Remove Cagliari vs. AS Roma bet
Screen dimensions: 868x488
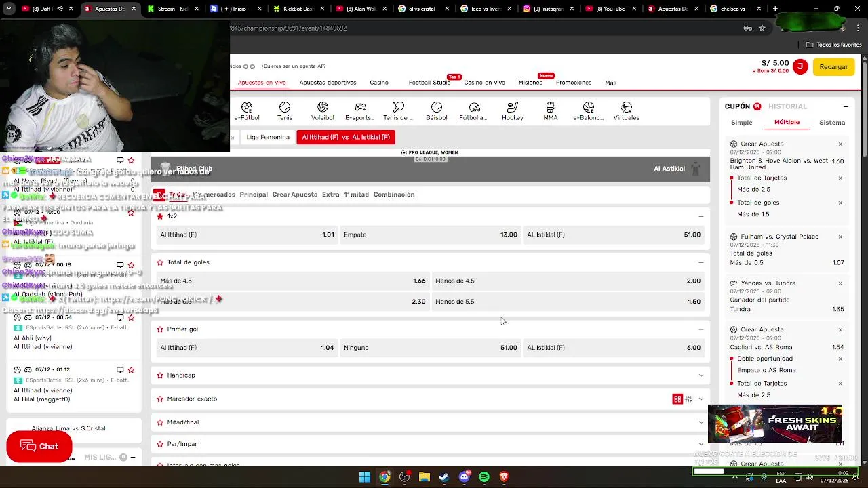coord(840,329)
